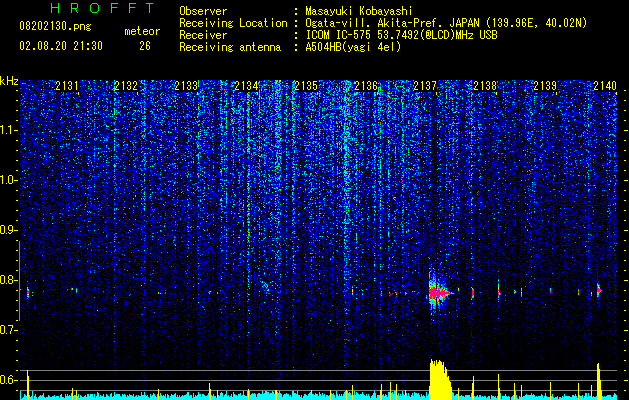Viewport: 629px width, 400px height.
Task: Click the tall yellow power peak at 2137
Action: coord(440,380)
